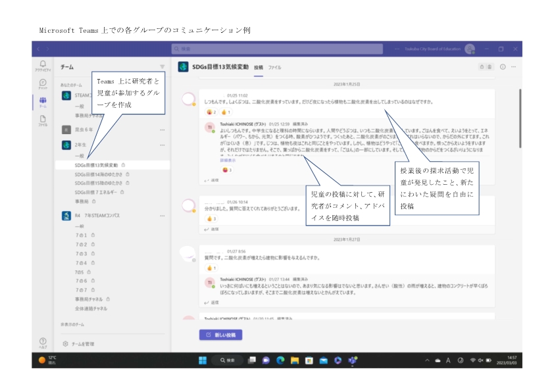Open Task View on the taskbar
The image size is (554, 392).
[x=252, y=360]
